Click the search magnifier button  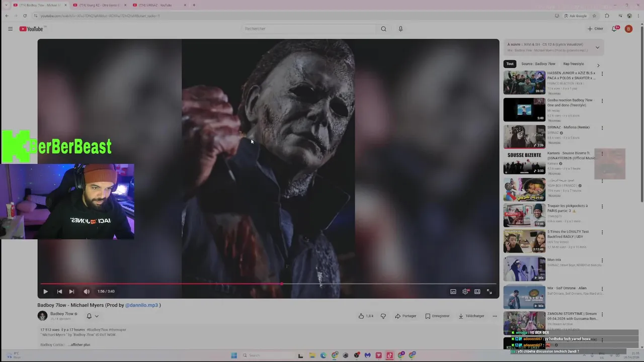(x=383, y=29)
